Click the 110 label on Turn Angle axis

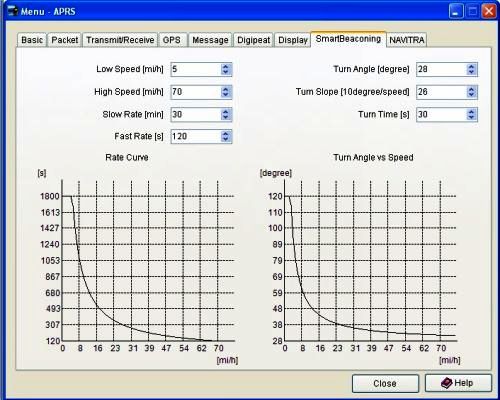click(275, 212)
